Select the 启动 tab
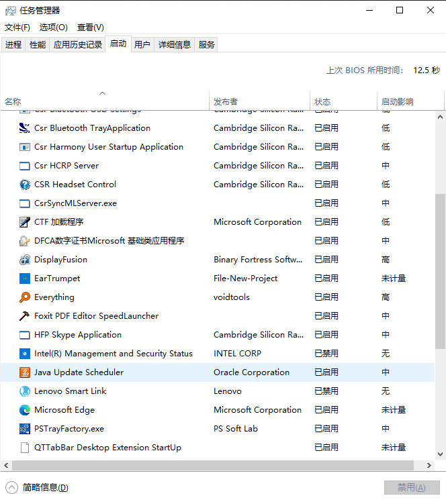 point(118,44)
